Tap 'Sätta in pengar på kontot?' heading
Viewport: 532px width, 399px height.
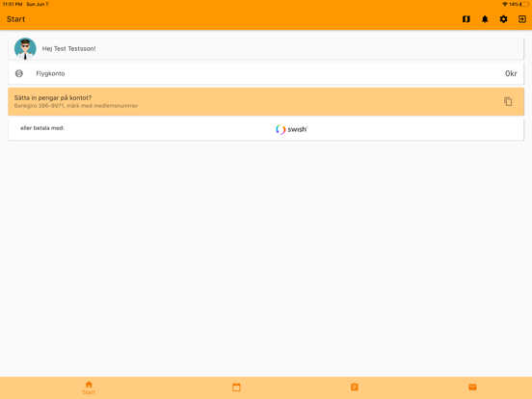click(53, 97)
